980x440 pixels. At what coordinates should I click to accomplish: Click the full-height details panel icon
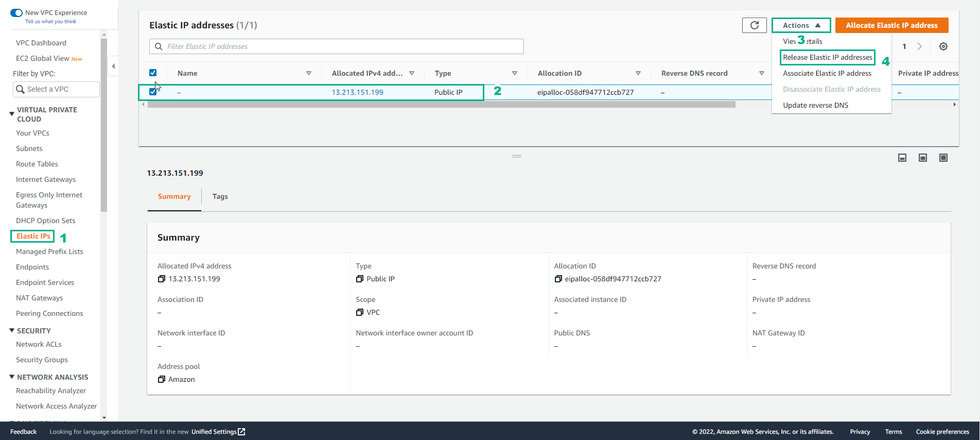coord(943,158)
